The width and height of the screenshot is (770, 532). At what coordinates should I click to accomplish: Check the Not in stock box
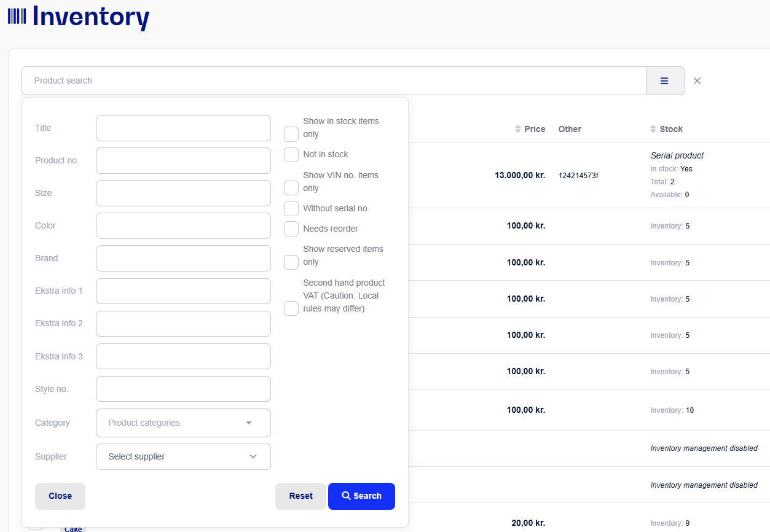click(291, 154)
